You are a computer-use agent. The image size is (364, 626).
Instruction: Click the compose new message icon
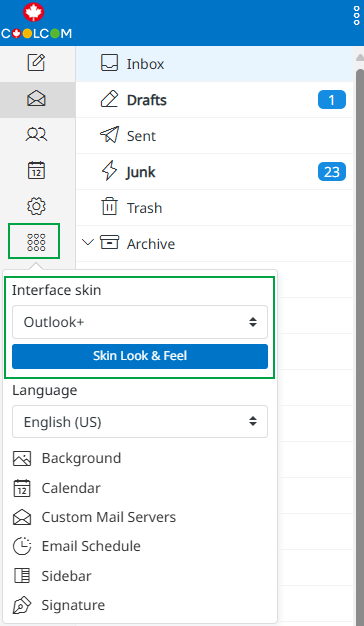click(36, 63)
